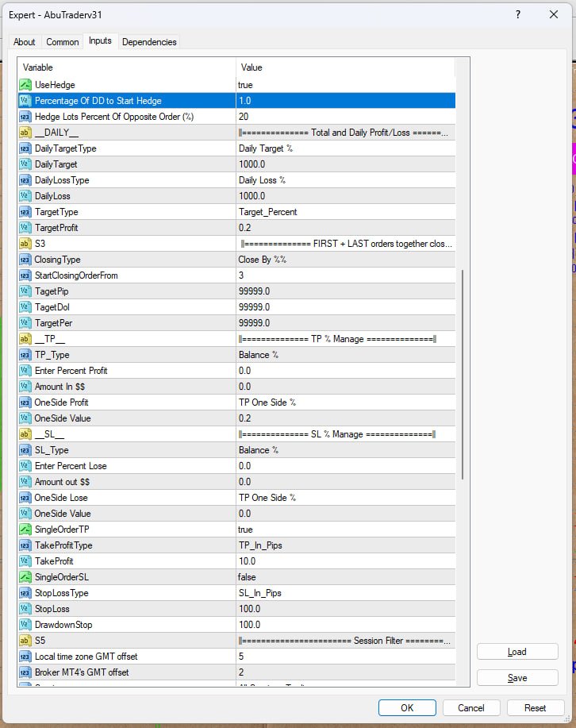
Task: Edit Hedge Lots Percent value 20
Action: (x=346, y=117)
